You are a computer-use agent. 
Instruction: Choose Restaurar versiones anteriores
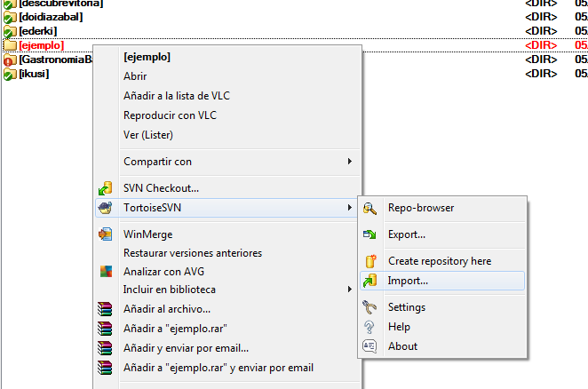coord(193,253)
